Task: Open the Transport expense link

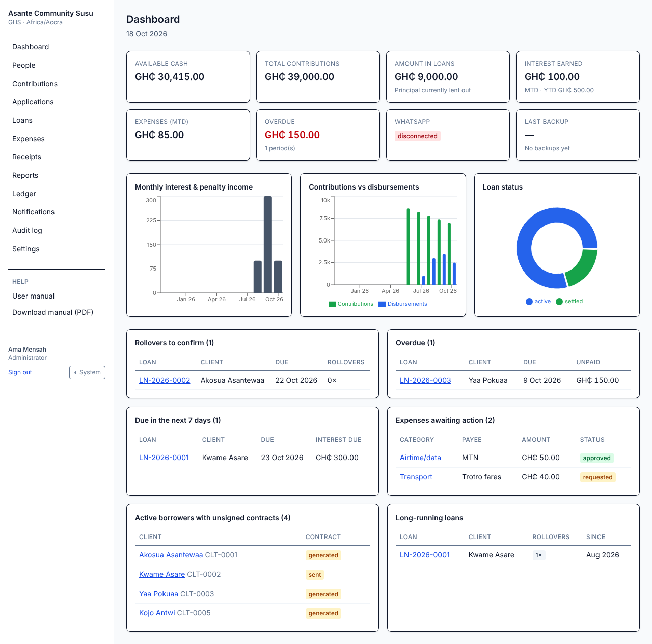Action: (x=416, y=477)
